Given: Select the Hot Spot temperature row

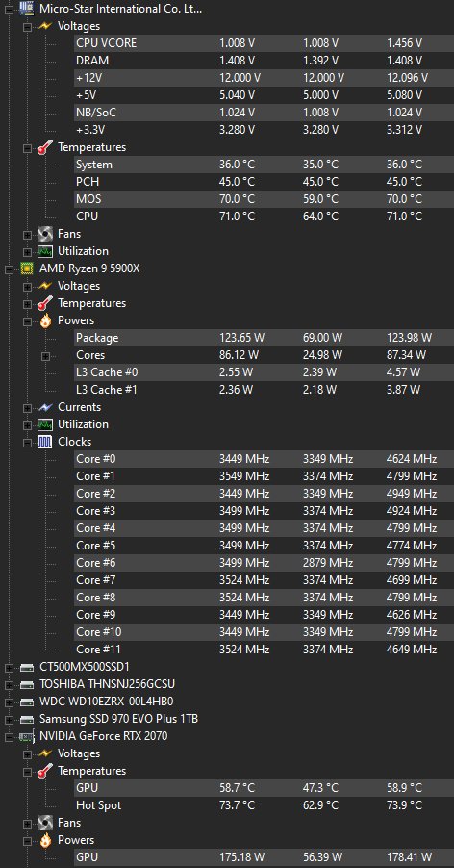Looking at the screenshot, I should (x=264, y=805).
